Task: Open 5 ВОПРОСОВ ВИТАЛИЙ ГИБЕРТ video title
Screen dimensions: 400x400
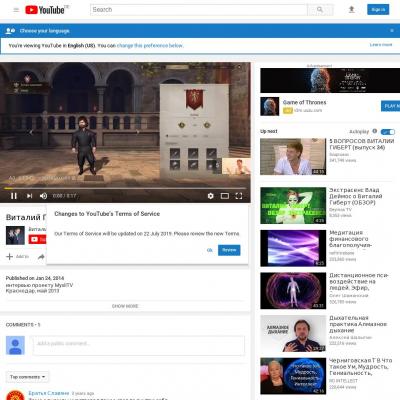Action: [361, 144]
